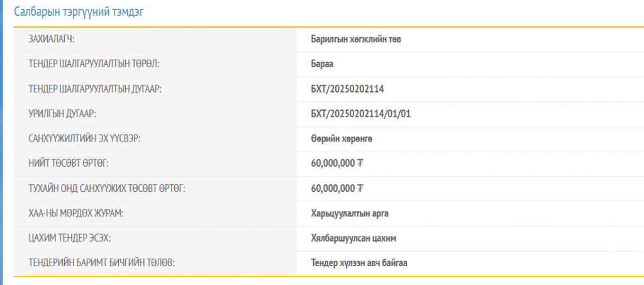Image resolution: width=644 pixels, height=285 pixels.
Task: Select the НИЙТ ТӨСӨВТ ӨРТӨГ label
Action: (x=69, y=164)
